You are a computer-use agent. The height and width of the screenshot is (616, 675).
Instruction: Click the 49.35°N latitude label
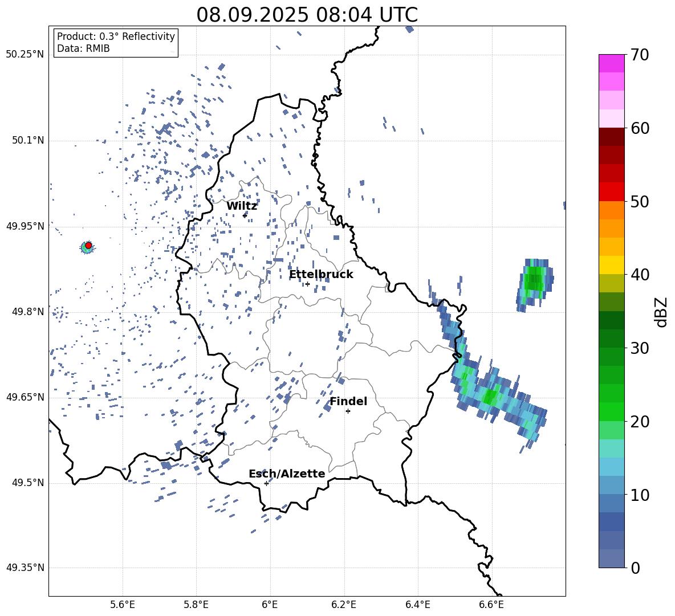pyautogui.click(x=25, y=568)
